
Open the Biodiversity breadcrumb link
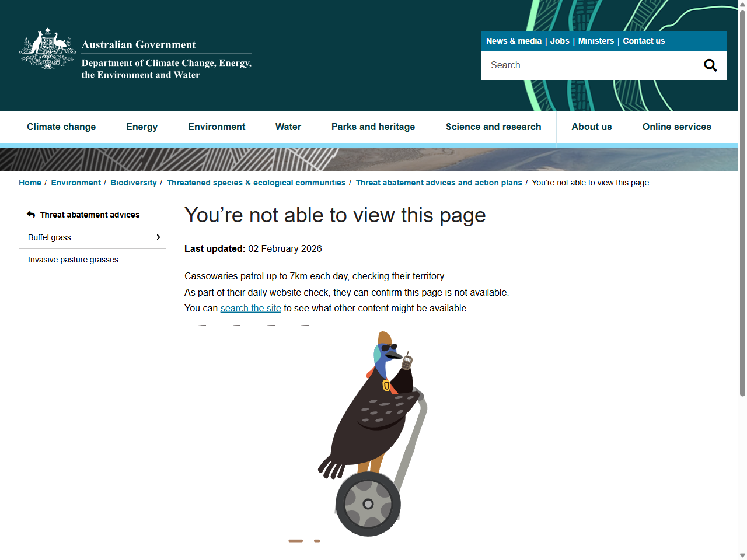pyautogui.click(x=134, y=183)
